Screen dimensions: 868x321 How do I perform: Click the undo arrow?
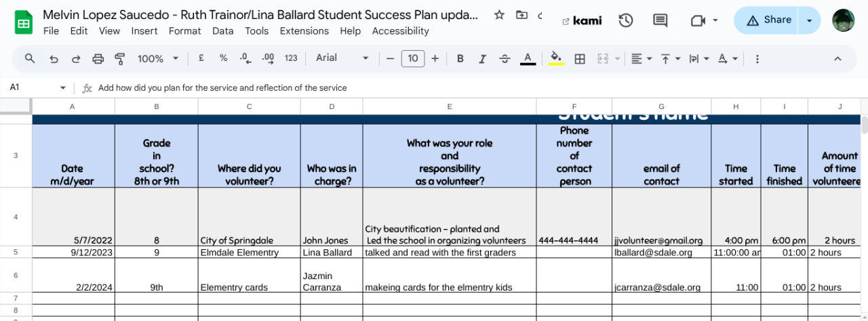tap(54, 59)
